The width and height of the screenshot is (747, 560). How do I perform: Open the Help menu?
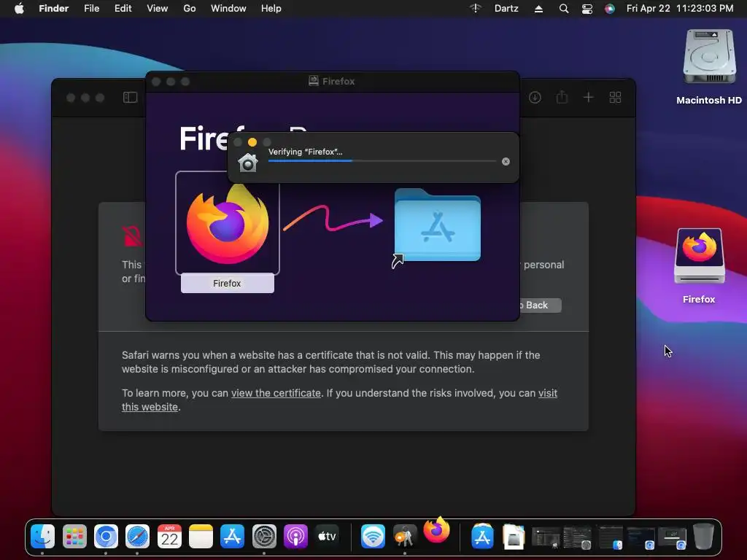click(x=271, y=9)
